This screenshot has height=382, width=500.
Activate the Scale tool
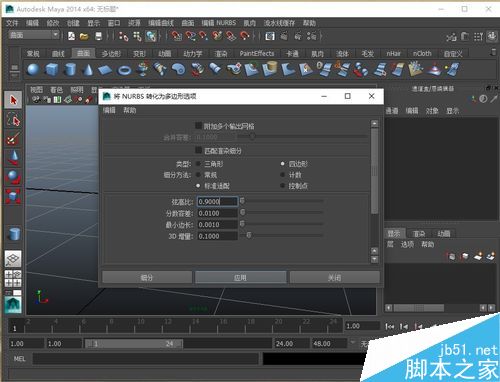(13, 196)
